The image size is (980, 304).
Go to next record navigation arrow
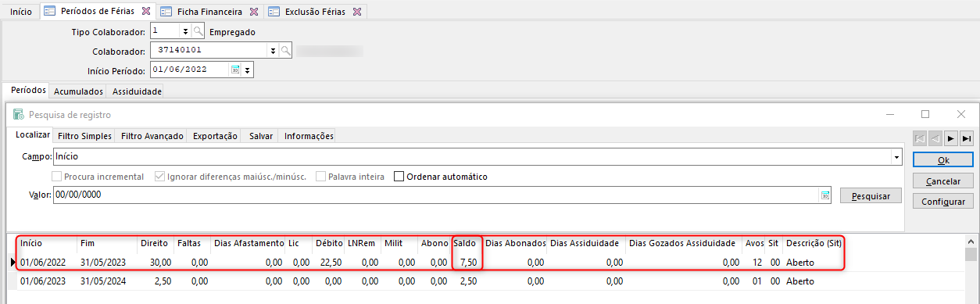951,138
